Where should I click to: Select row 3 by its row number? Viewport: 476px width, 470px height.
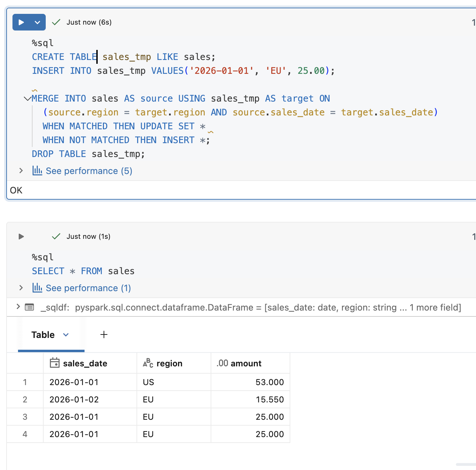pyautogui.click(x=25, y=417)
